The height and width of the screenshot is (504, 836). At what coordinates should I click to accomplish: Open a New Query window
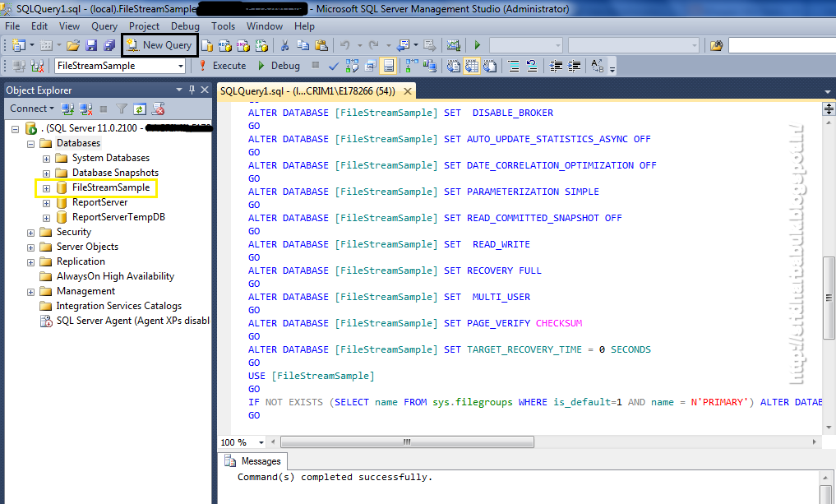(x=159, y=45)
